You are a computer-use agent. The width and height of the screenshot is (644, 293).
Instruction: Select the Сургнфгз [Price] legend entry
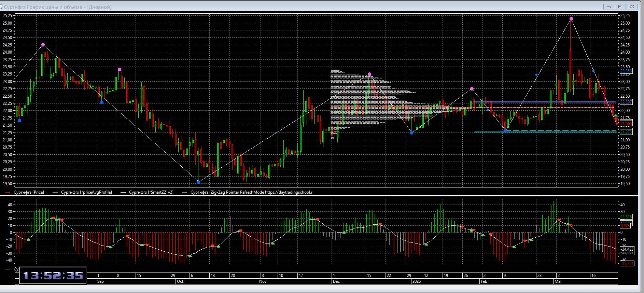click(x=28, y=192)
